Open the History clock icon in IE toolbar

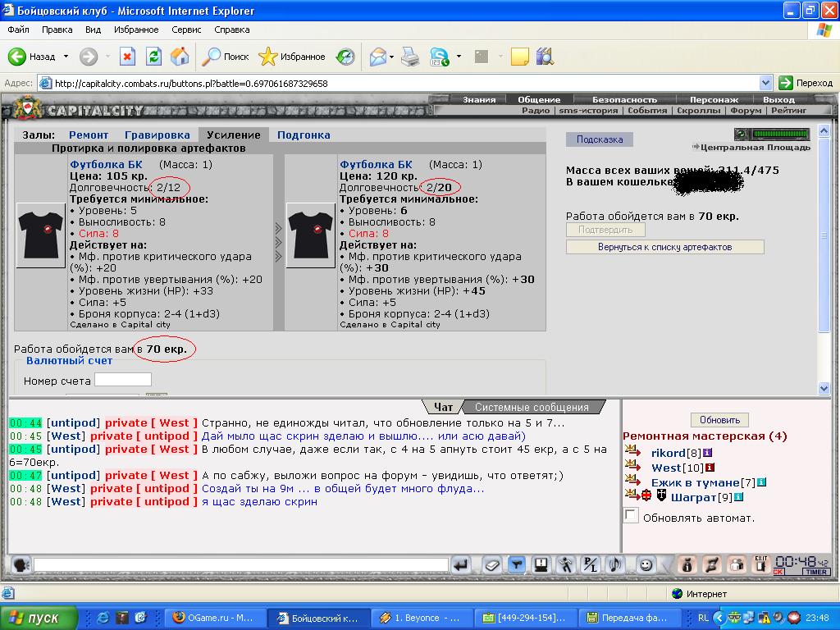[x=345, y=57]
